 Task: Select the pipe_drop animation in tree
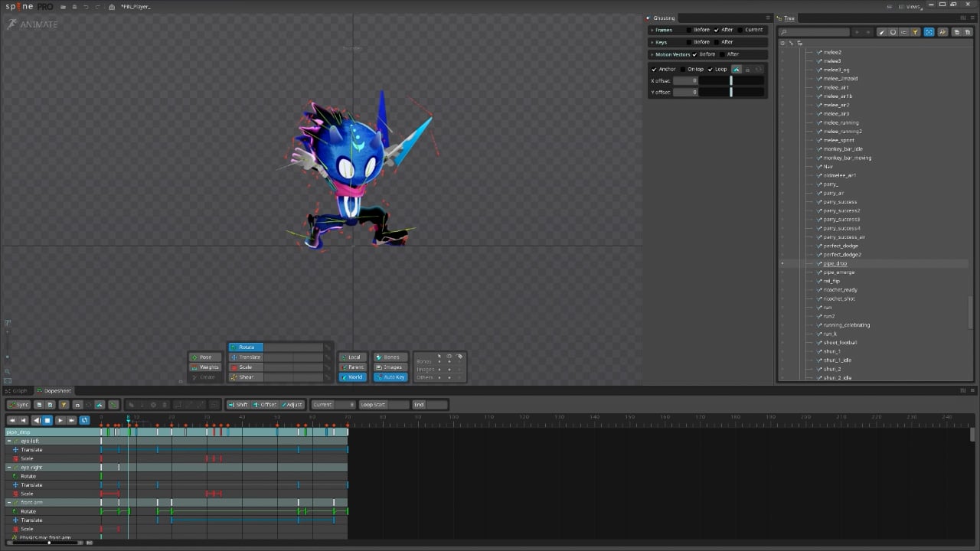[x=835, y=263]
